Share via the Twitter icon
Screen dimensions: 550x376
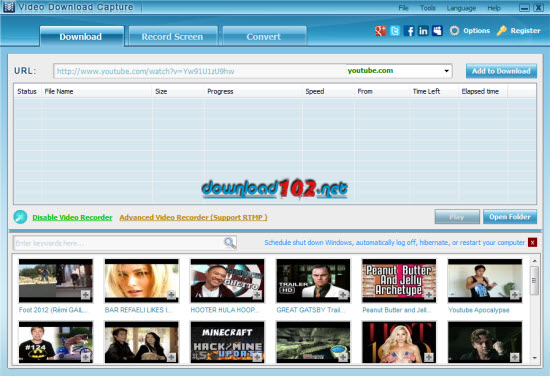395,31
